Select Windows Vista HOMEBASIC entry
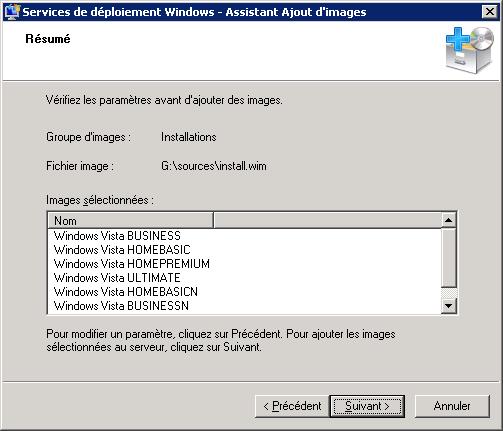 tap(122, 250)
